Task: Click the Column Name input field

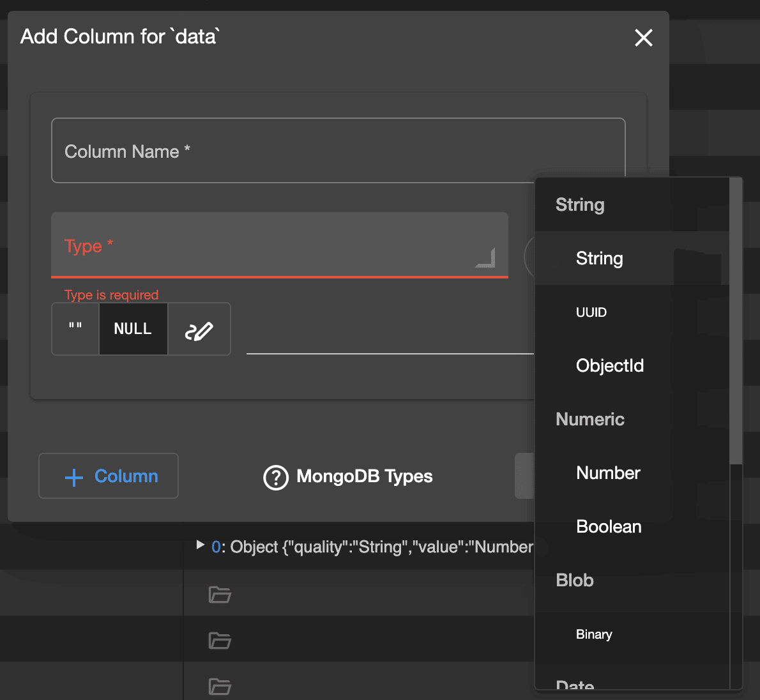Action: [x=338, y=151]
